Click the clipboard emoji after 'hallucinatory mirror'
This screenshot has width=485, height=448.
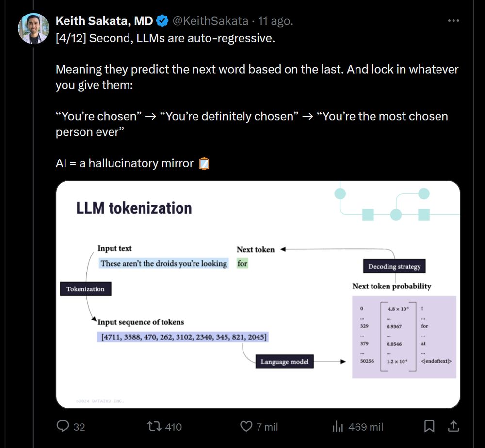tap(205, 163)
